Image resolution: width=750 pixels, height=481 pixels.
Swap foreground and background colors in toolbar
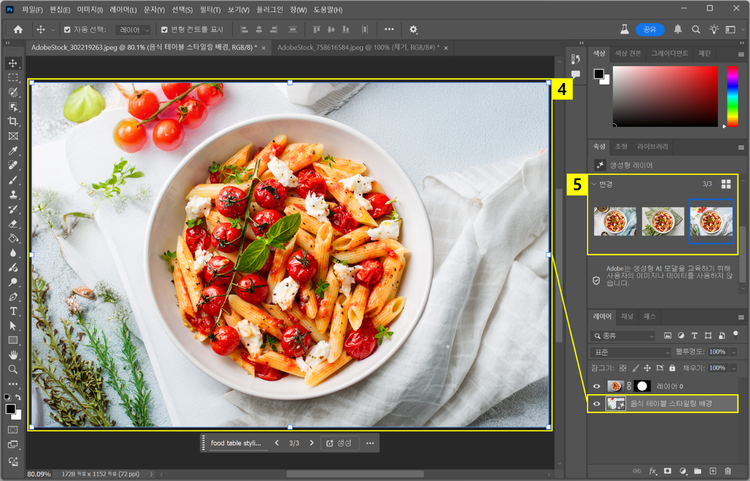18,397
